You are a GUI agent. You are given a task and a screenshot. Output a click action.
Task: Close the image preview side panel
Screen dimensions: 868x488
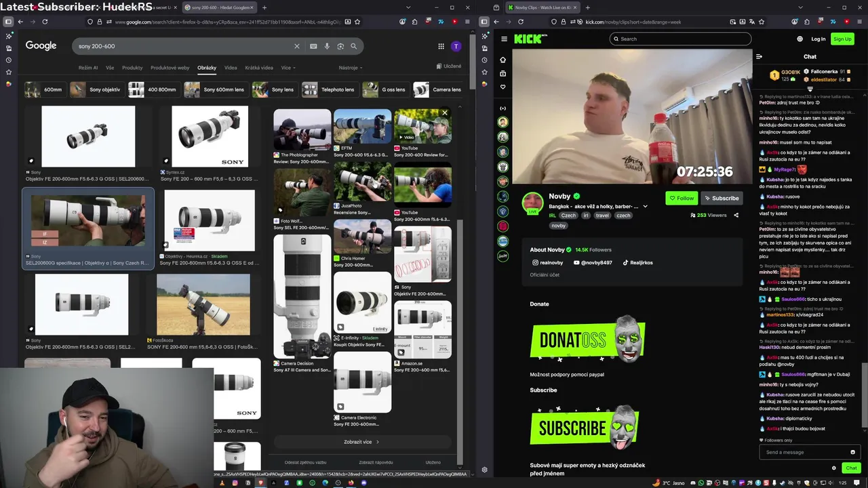click(445, 113)
